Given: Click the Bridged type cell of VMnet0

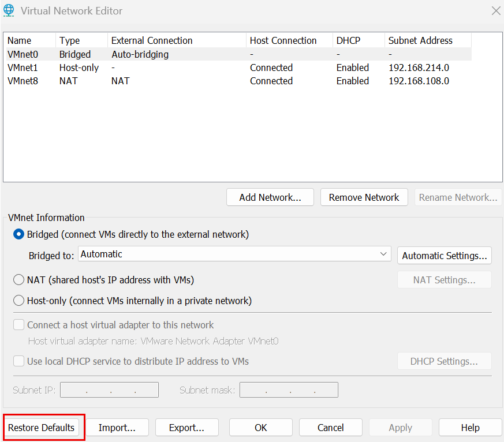Looking at the screenshot, I should [x=75, y=54].
